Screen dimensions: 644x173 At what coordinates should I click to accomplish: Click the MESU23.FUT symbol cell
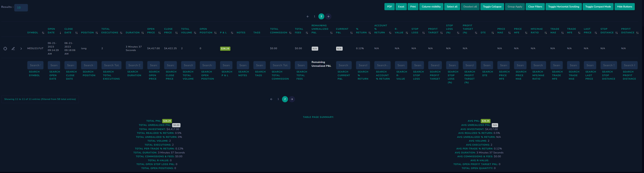[35, 49]
